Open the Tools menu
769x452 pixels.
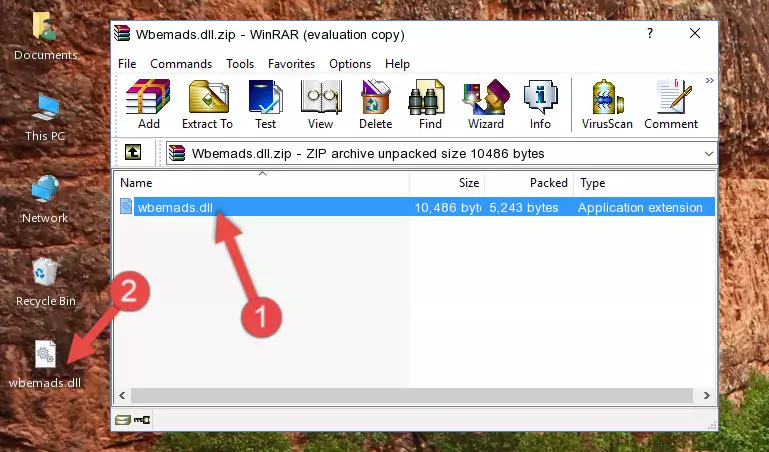(240, 64)
